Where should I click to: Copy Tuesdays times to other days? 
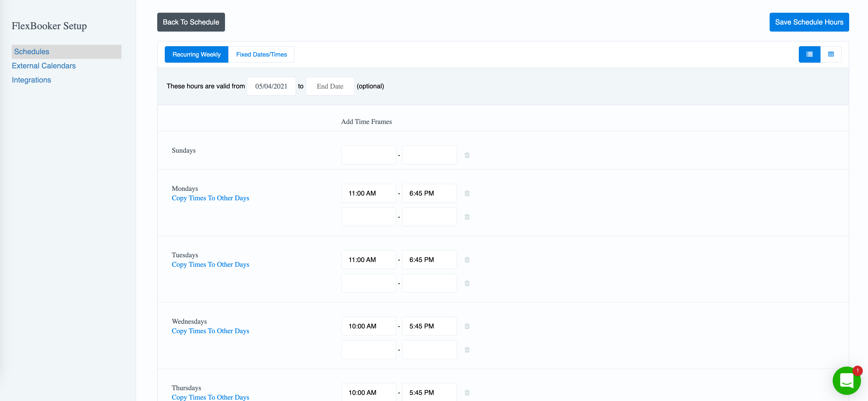(x=210, y=264)
